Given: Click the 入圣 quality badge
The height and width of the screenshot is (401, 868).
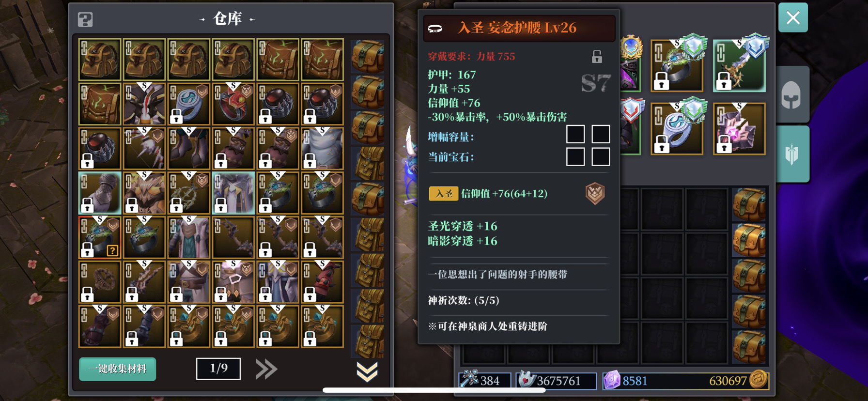Looking at the screenshot, I should (443, 194).
